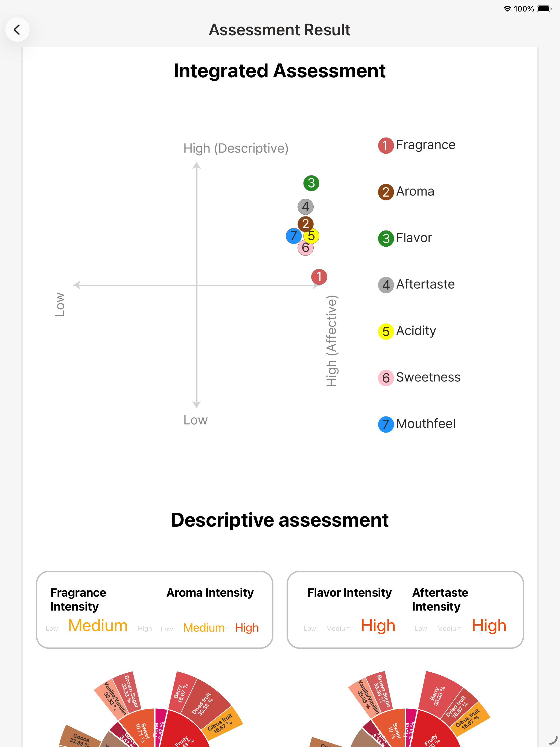
Task: Select High under Flavor Intensity
Action: click(x=378, y=625)
